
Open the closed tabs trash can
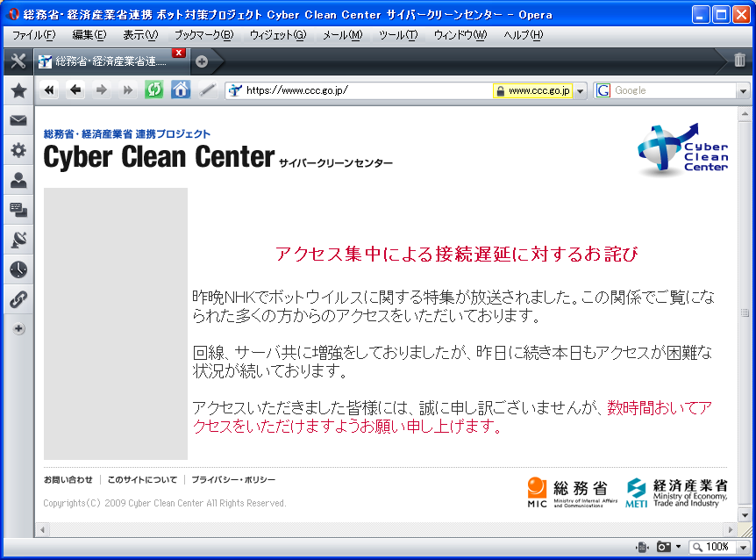tap(739, 60)
